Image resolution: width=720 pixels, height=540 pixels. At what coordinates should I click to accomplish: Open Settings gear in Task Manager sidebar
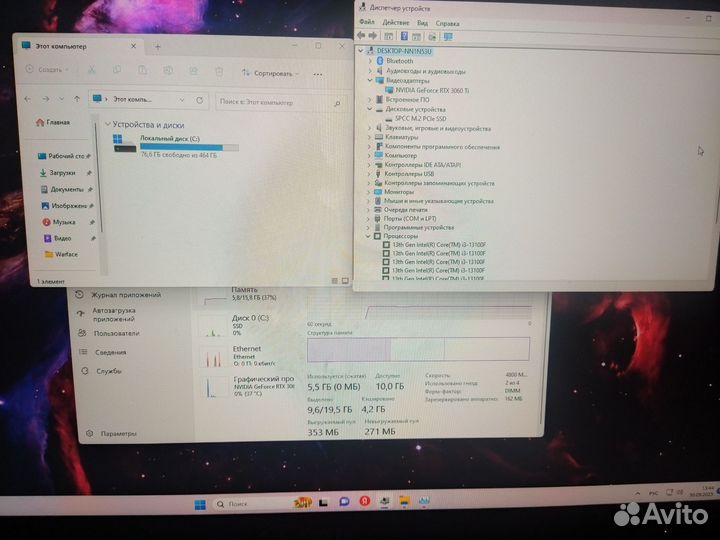tap(90, 433)
